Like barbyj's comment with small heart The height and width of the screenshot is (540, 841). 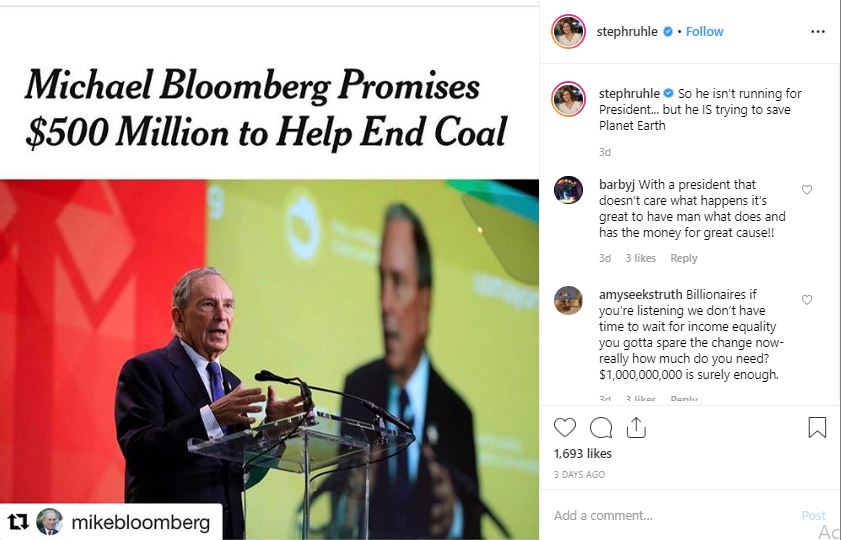click(807, 190)
